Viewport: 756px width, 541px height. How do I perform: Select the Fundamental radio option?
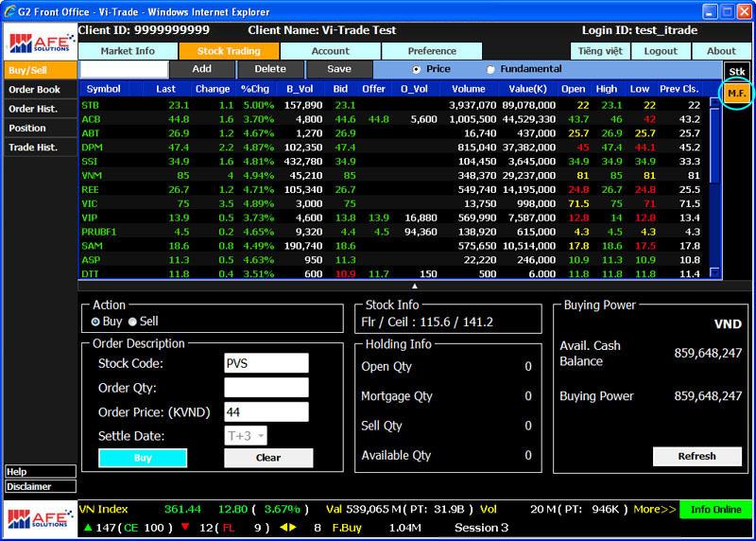point(490,70)
